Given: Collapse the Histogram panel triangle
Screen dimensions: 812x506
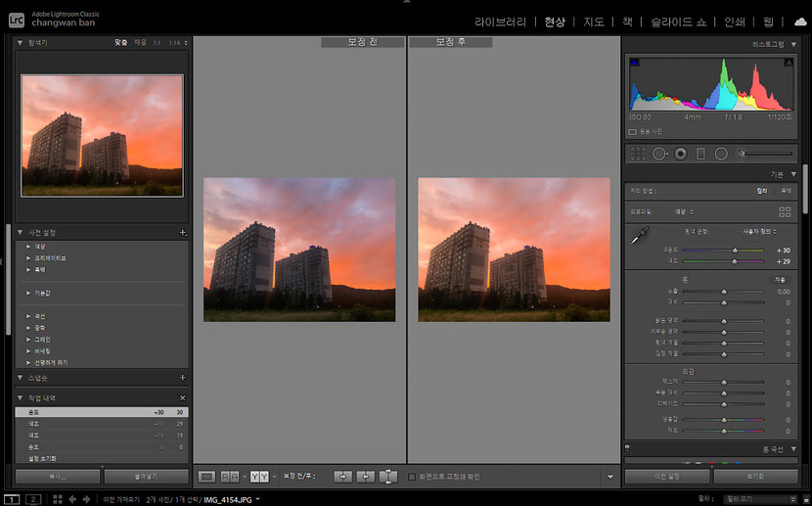Looking at the screenshot, I should 793,45.
